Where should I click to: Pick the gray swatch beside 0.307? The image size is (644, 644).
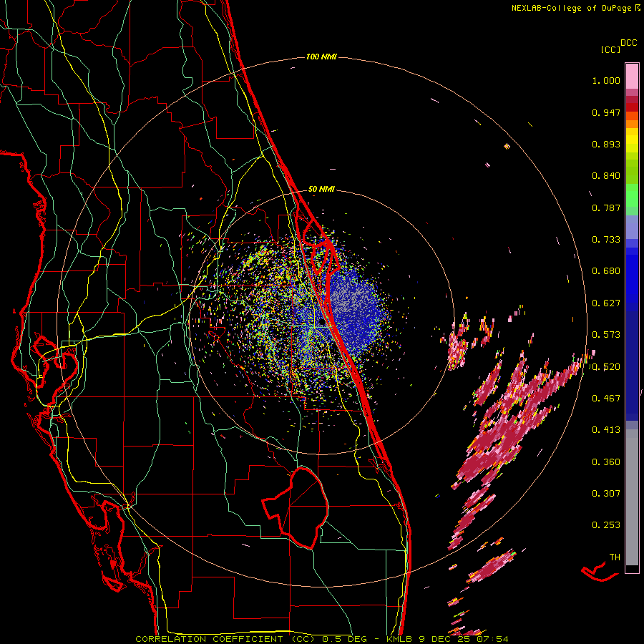pyautogui.click(x=632, y=494)
